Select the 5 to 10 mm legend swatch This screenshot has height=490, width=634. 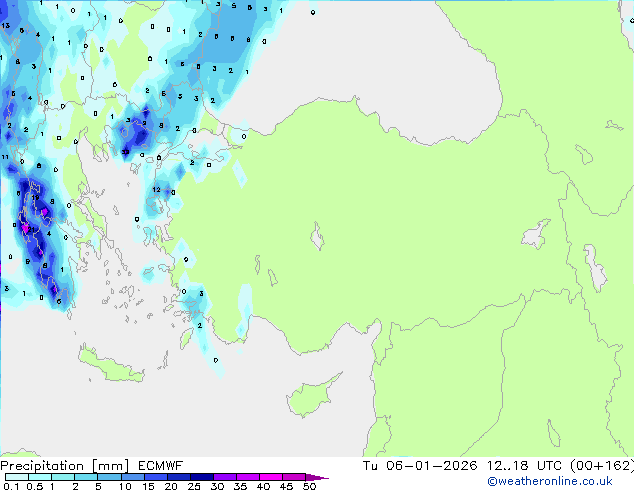(x=109, y=477)
